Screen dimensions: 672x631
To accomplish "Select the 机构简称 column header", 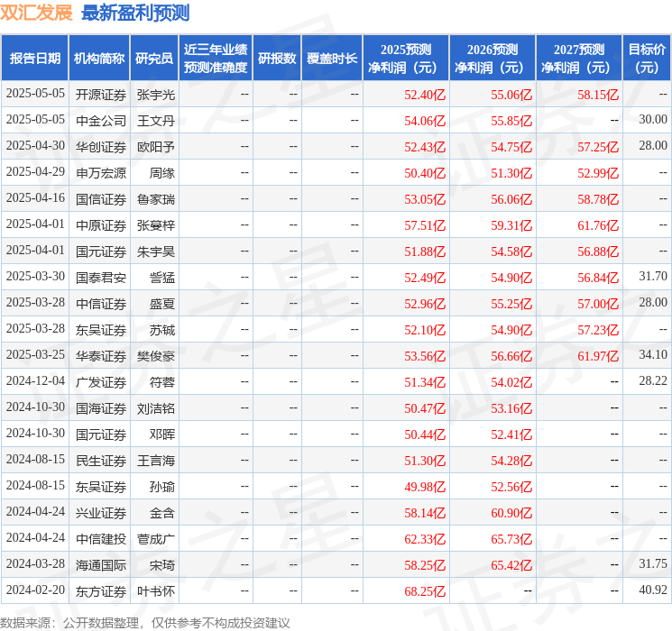I will (99, 59).
